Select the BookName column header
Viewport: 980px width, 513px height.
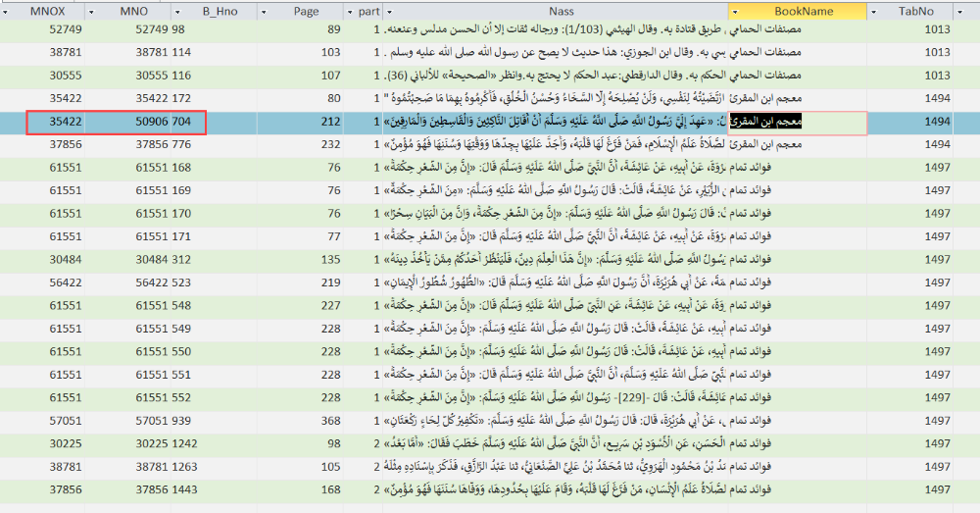pos(802,10)
